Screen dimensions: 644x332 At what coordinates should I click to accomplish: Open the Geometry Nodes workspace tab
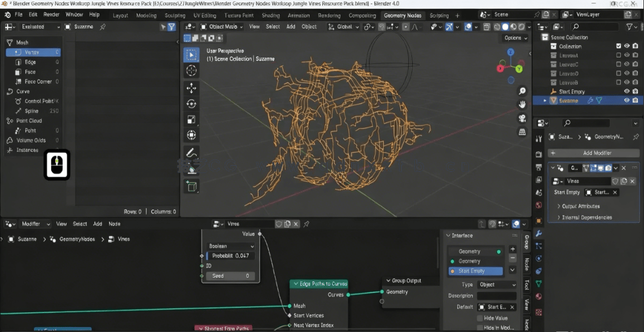tap(402, 15)
